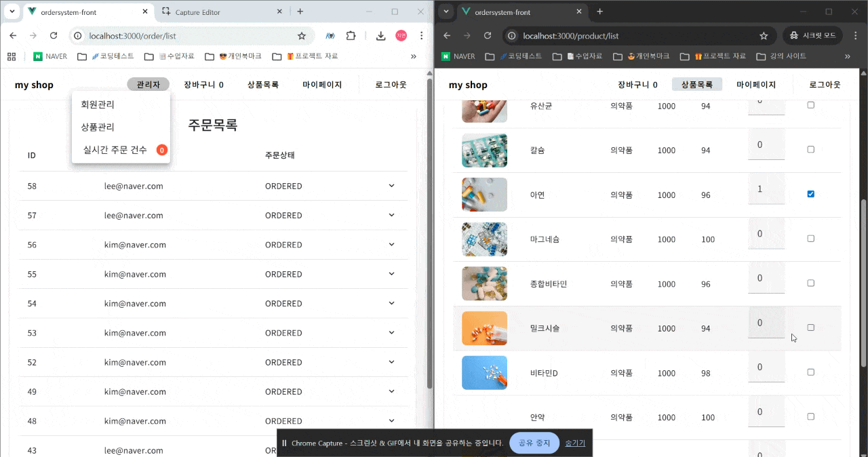Expand order 55 details
868x457 pixels.
(391, 274)
